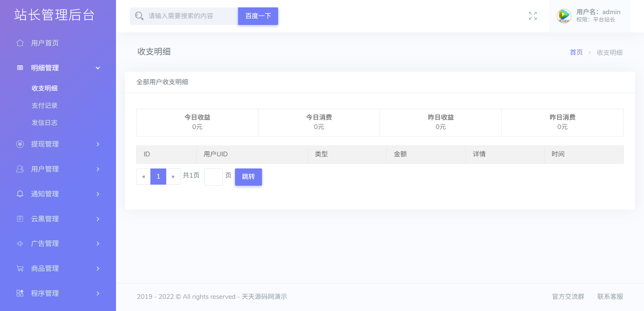Click the 广告管理 speaker icon
Screen dimensions: 644x311
(x=20, y=243)
